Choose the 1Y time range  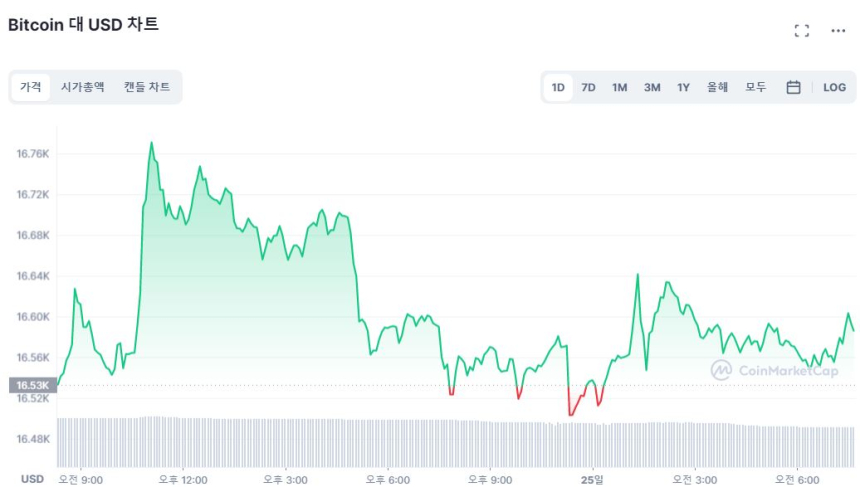coord(683,87)
